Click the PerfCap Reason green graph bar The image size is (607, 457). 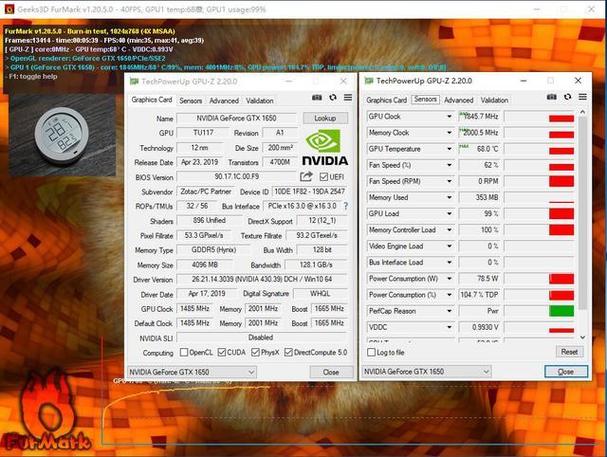pos(561,311)
